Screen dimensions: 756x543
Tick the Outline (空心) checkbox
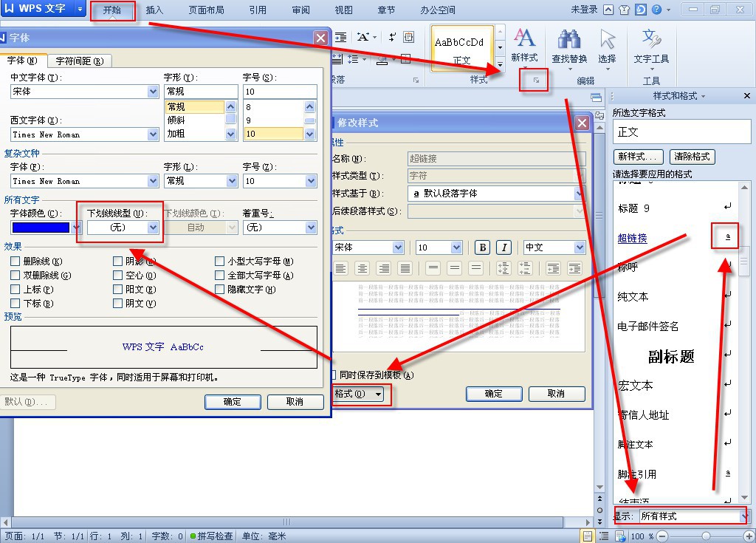117,275
